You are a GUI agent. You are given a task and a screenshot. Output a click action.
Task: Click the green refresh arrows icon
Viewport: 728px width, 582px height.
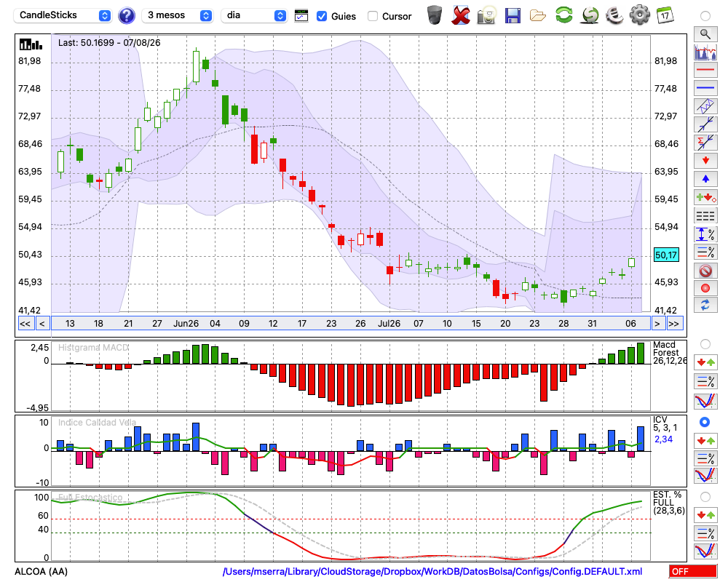pyautogui.click(x=563, y=15)
